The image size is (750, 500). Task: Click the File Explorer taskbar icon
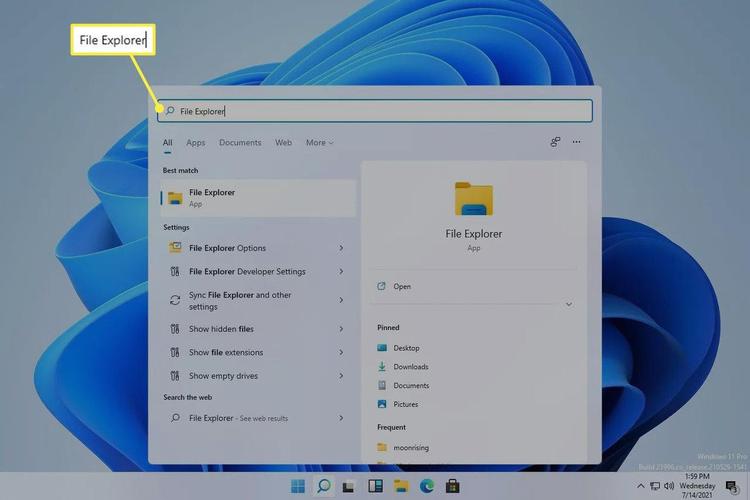[x=401, y=487]
